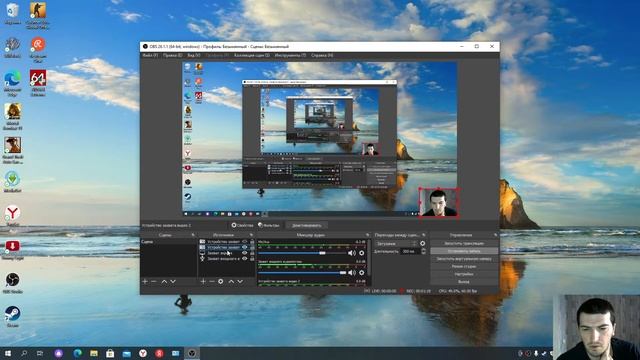Screen dimensions: 640x360
Task: Open taskbar search
Action: (x=24, y=353)
